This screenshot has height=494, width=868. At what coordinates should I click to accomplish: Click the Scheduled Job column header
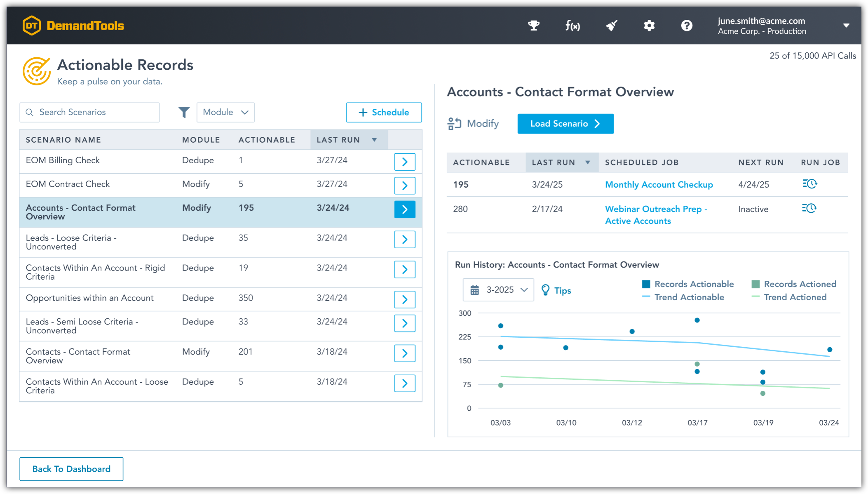pos(642,162)
